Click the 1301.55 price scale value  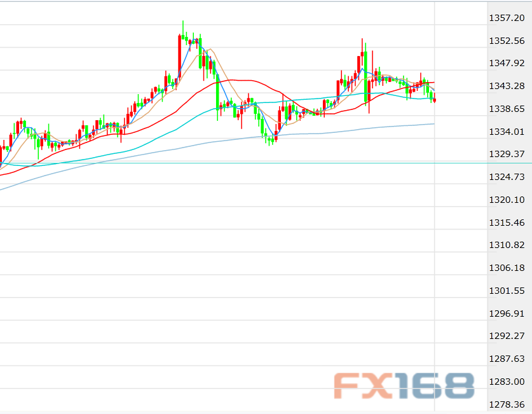(506, 291)
